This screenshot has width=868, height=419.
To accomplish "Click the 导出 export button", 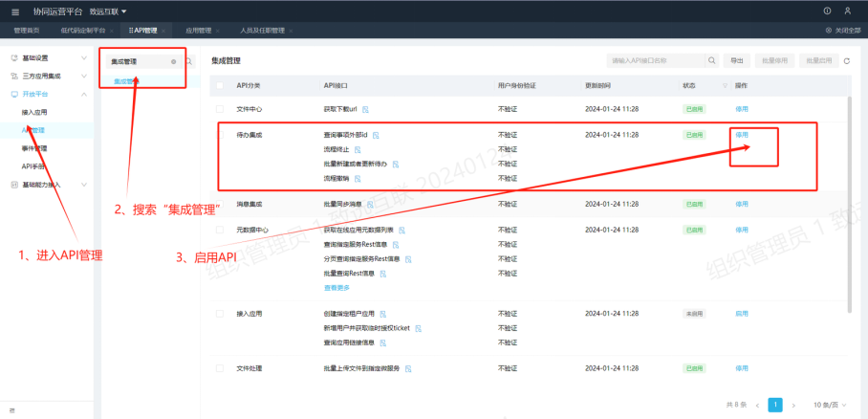I will 737,61.
